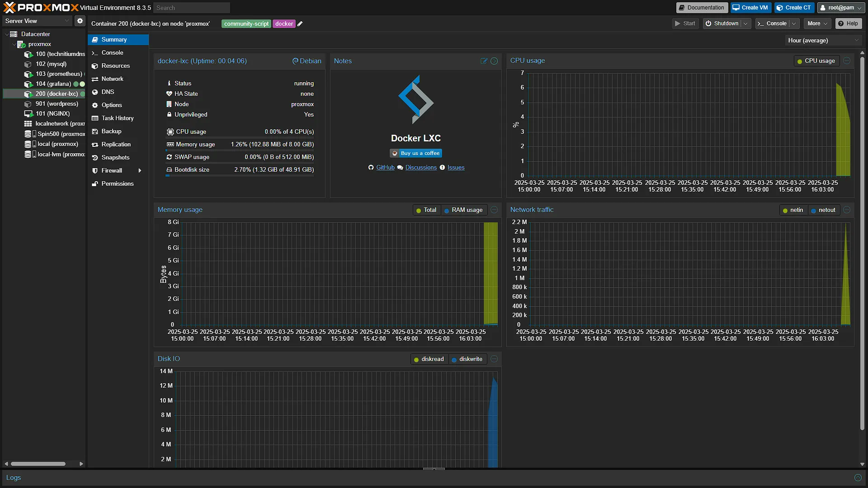This screenshot has width=868, height=488.
Task: Edit the Notes panel with pencil icon
Action: point(484,61)
